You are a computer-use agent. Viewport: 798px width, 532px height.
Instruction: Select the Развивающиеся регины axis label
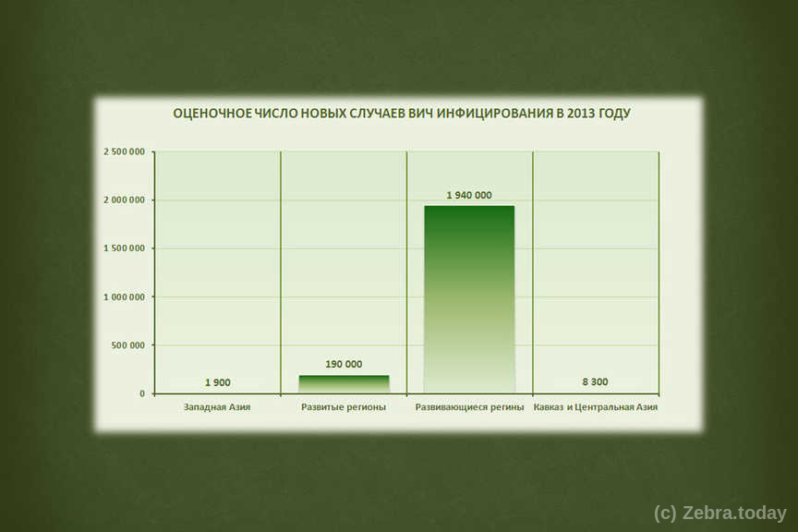tap(469, 407)
